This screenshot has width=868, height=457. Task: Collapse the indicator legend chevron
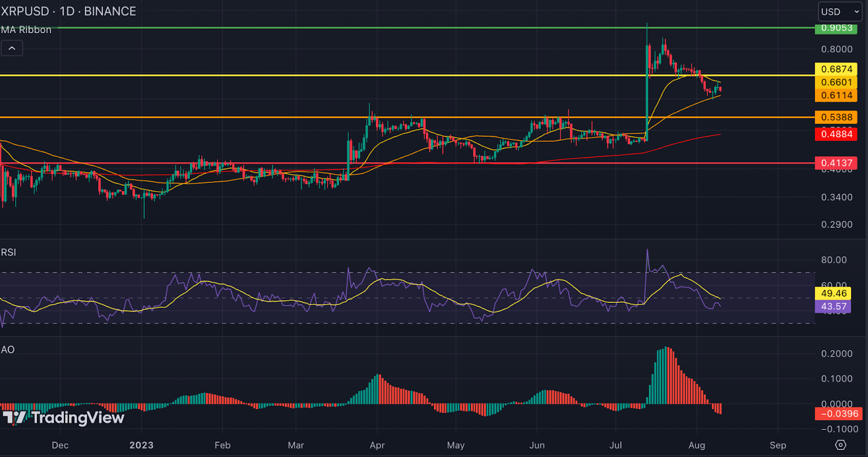click(12, 48)
